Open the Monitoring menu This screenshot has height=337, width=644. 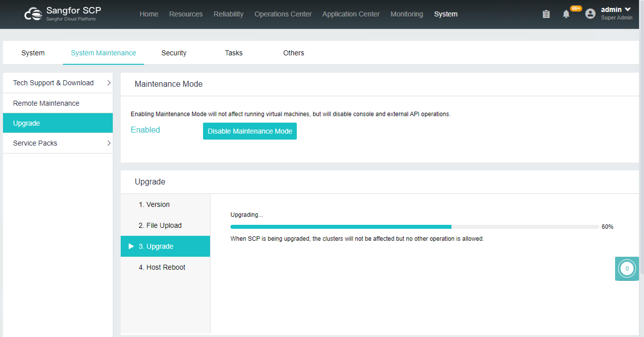click(x=407, y=14)
